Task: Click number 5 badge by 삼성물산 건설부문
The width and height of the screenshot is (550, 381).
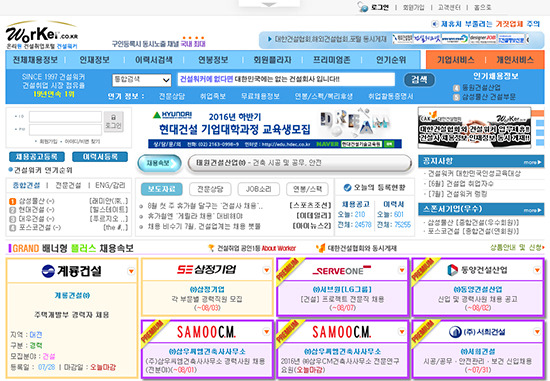Action: pos(456,97)
